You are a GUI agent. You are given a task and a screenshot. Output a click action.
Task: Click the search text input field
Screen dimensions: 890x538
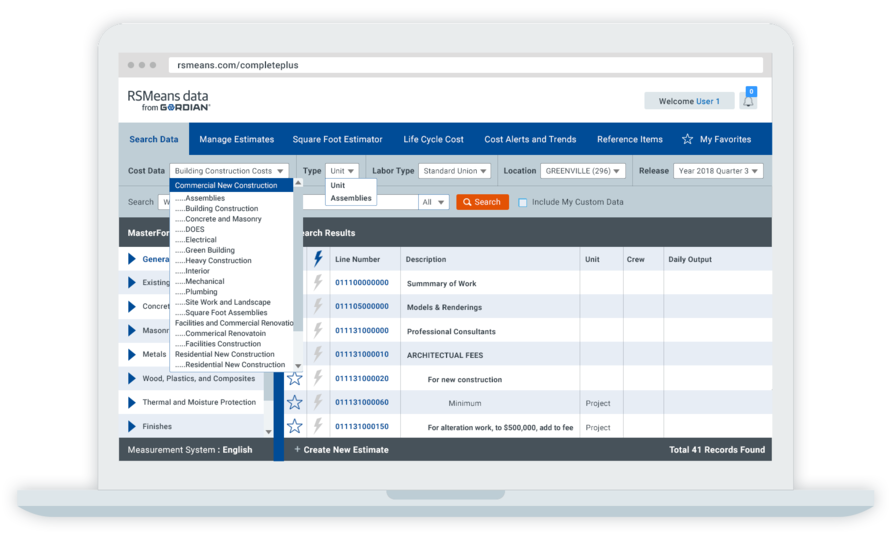pyautogui.click(x=360, y=202)
